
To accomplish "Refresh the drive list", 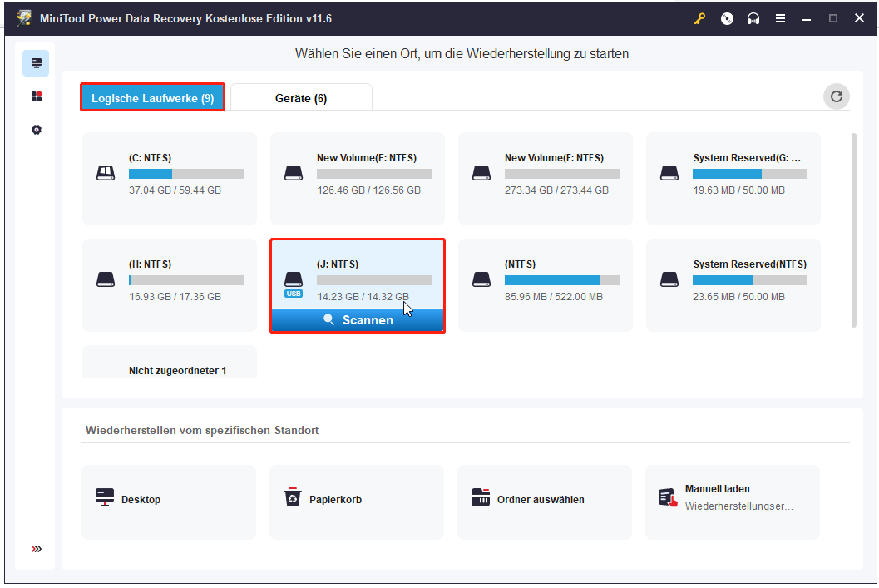I will click(837, 96).
